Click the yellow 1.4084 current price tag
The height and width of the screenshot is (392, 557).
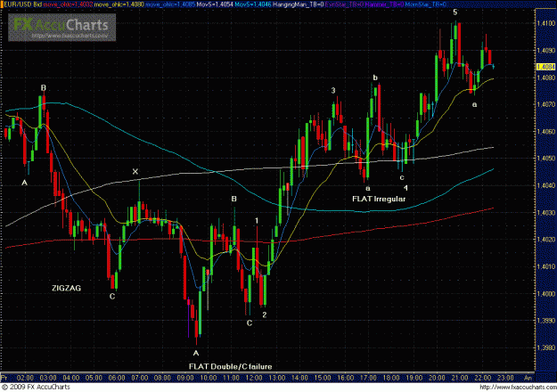545,67
